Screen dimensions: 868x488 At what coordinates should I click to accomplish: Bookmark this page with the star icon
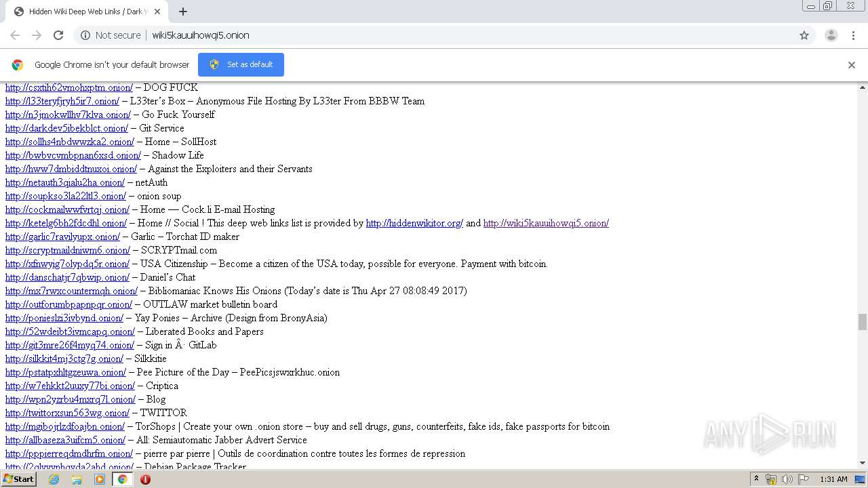[804, 35]
